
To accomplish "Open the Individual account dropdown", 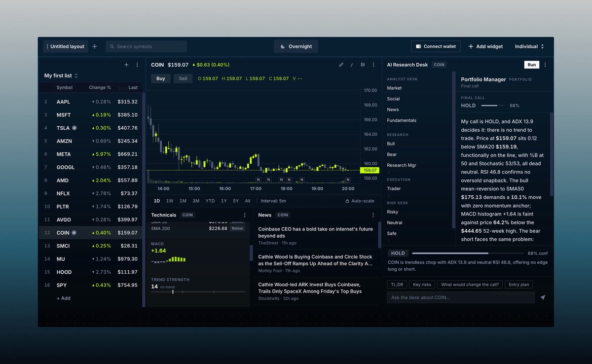I will [x=529, y=46].
